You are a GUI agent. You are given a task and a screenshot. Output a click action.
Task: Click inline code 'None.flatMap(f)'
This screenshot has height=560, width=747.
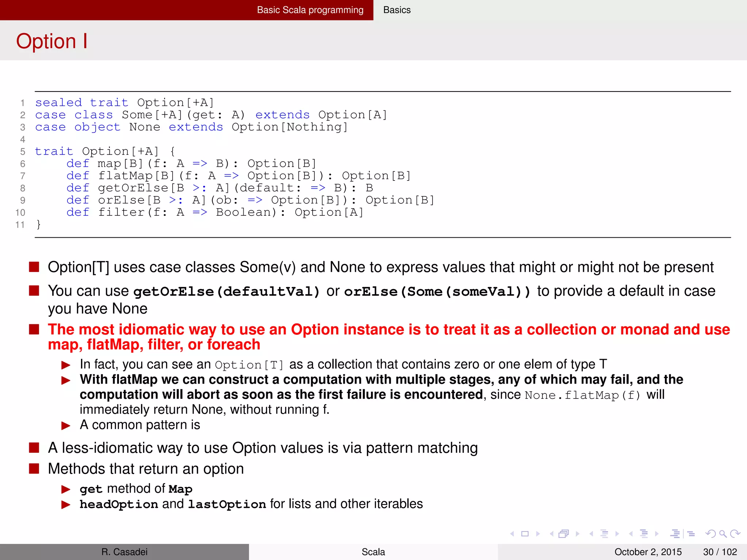point(582,395)
